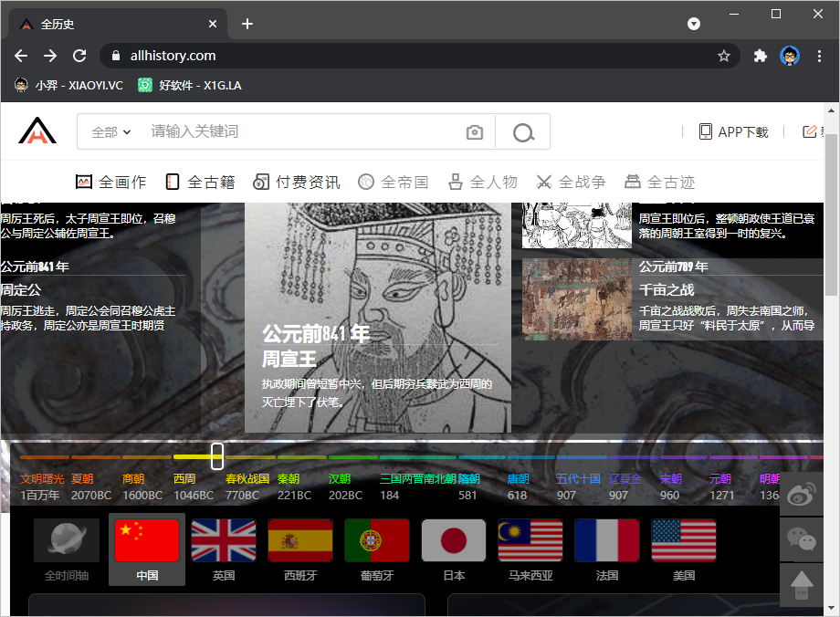
Task: Open the 全战争 menu item
Action: 571,183
